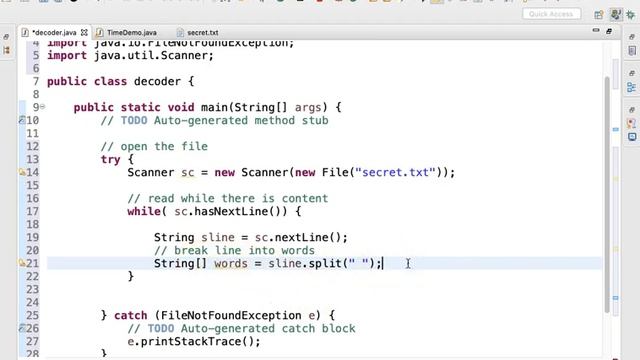The width and height of the screenshot is (640, 360).
Task: Show the Task List view
Action: pos(632,51)
